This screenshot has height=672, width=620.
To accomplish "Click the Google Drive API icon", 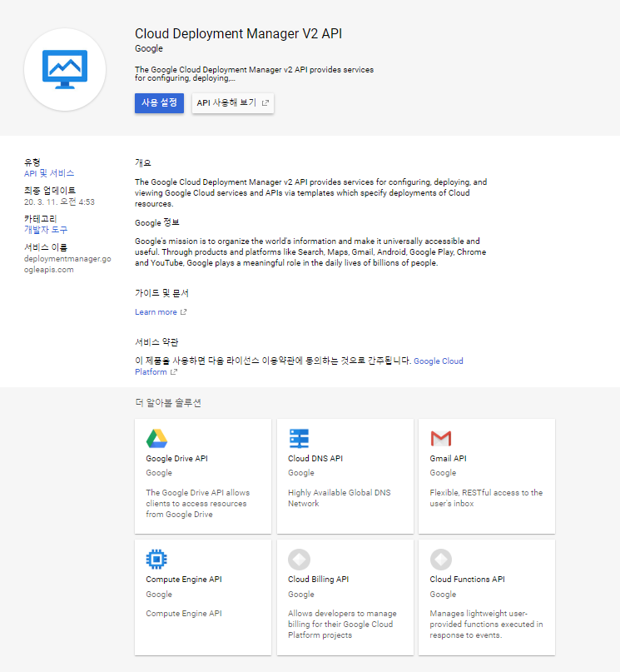I will pyautogui.click(x=156, y=439).
